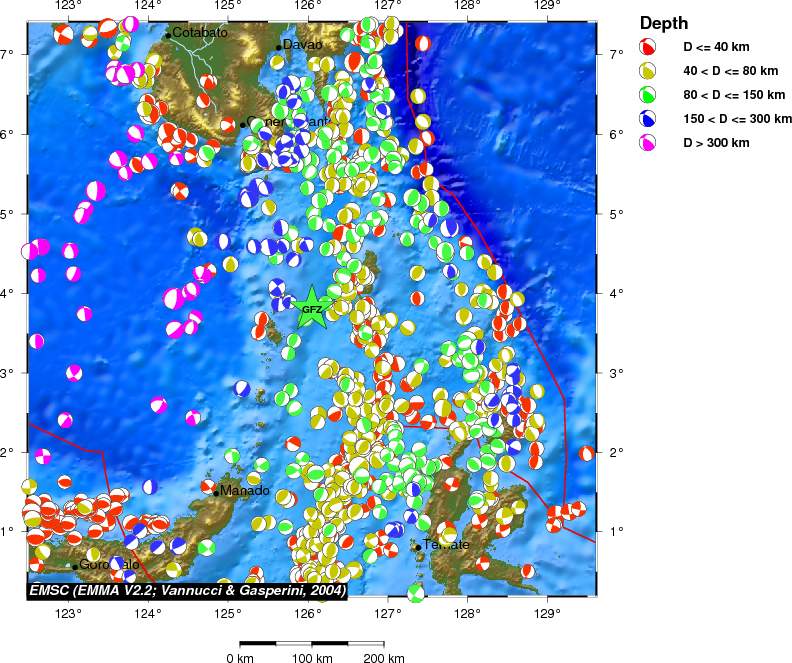Click the blue beachball legend icon
This screenshot has width=792, height=663.
tap(648, 119)
